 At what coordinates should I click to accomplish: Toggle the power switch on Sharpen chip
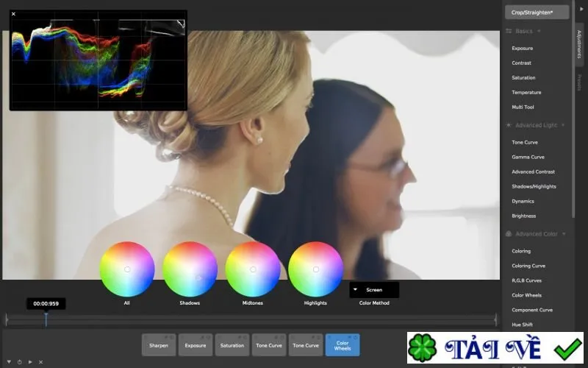coord(172,337)
